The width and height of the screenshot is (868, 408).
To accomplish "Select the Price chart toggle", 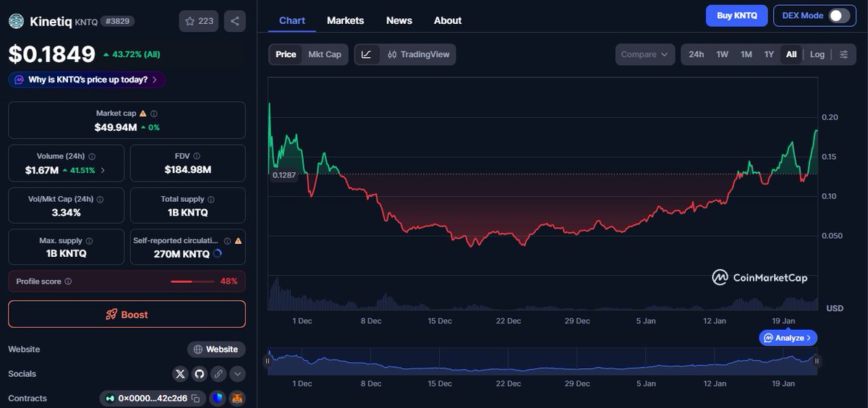I will (286, 54).
